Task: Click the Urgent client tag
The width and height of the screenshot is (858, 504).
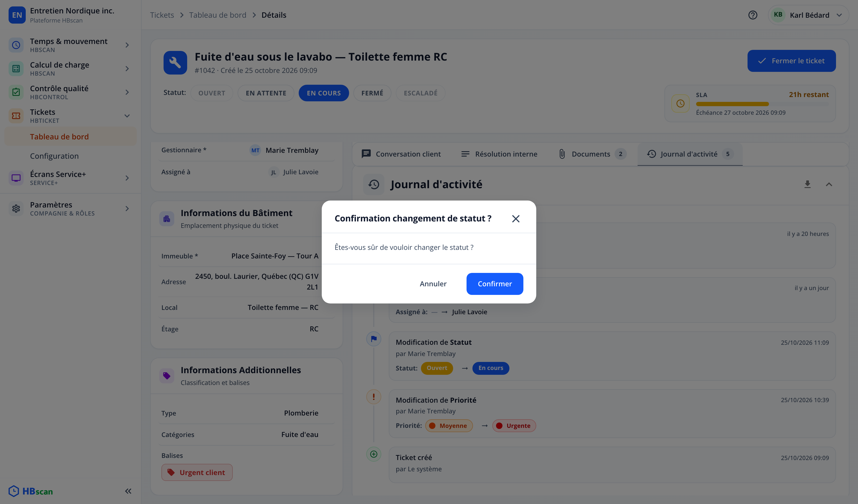Action: tap(197, 472)
